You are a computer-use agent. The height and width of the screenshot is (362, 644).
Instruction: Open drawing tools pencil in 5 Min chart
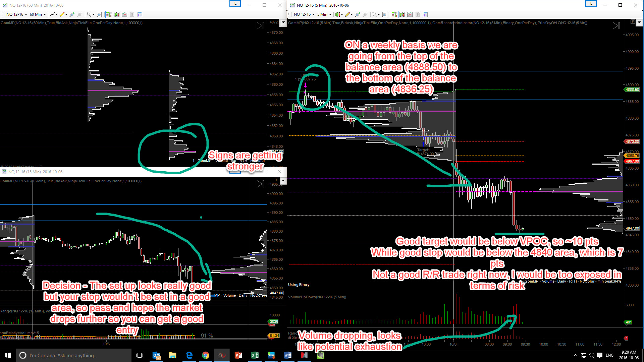(x=348, y=14)
